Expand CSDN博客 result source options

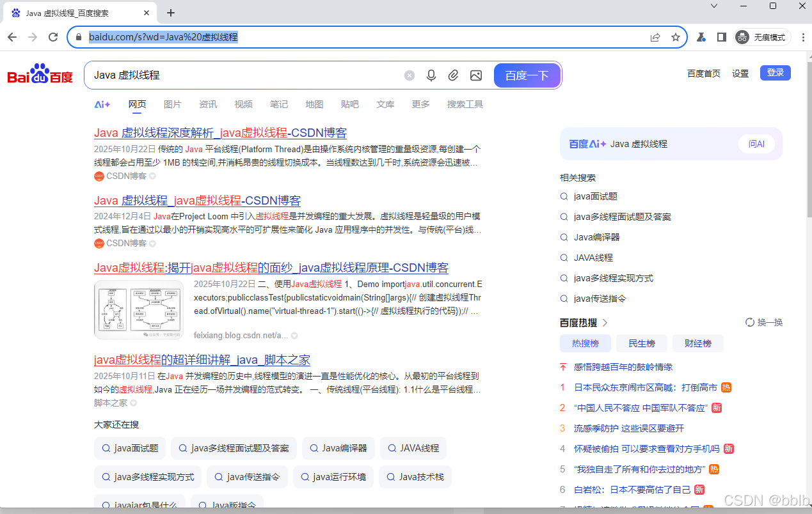coord(152,176)
